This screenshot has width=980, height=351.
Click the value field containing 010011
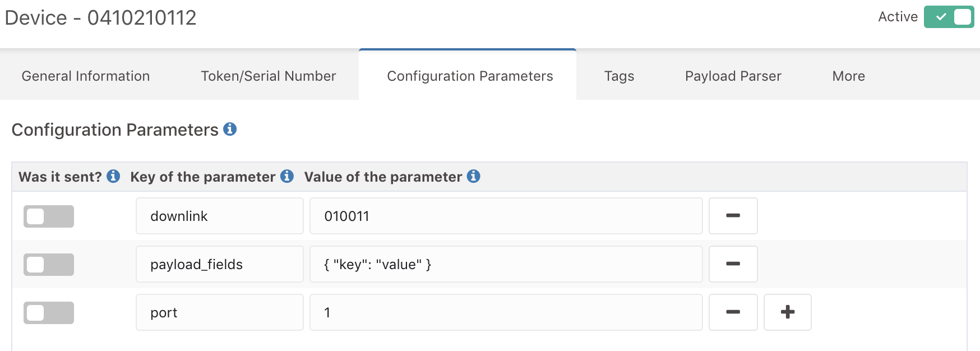click(x=506, y=216)
